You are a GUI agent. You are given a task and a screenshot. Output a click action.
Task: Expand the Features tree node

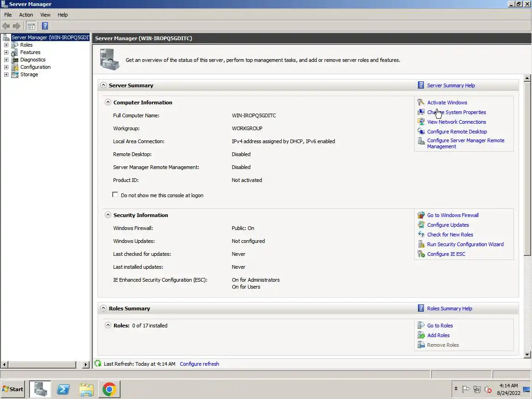[6, 52]
